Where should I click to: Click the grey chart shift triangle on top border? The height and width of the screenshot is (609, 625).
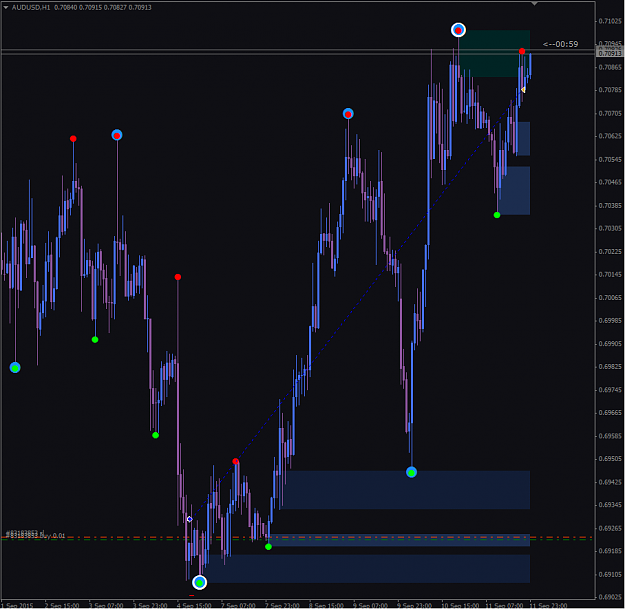point(535,4)
